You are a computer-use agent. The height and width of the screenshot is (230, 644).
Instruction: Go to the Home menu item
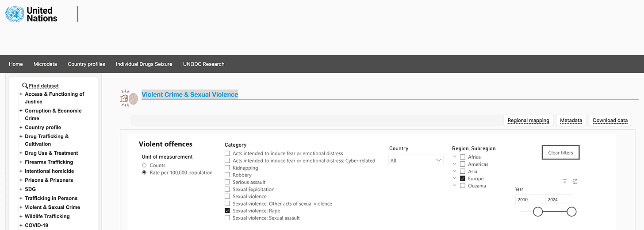click(x=16, y=64)
